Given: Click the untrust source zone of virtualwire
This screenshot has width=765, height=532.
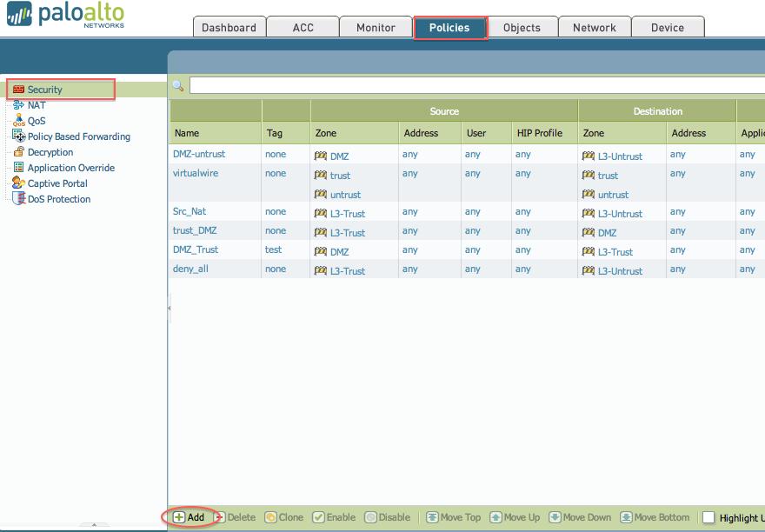Looking at the screenshot, I should pos(345,194).
